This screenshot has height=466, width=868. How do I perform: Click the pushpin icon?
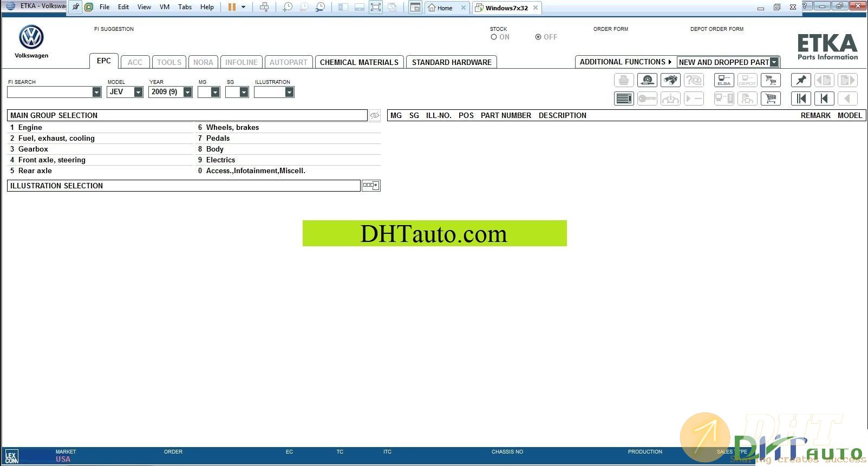pyautogui.click(x=801, y=80)
